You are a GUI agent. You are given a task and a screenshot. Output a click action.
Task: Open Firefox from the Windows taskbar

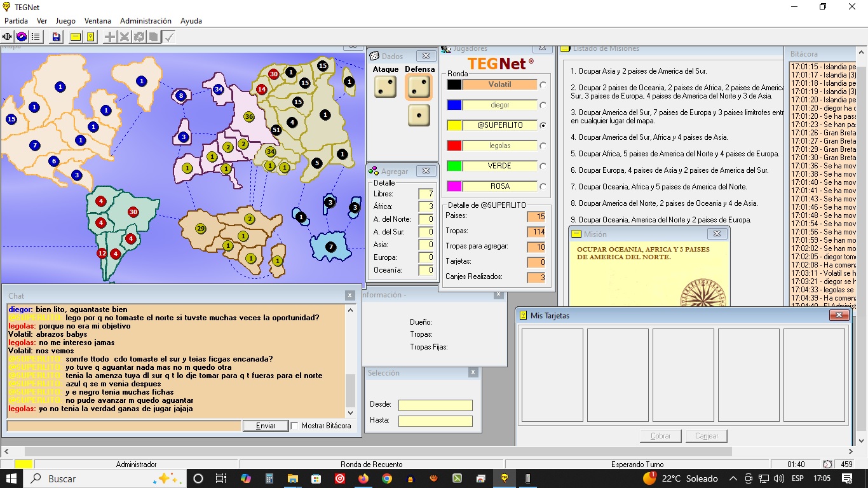pos(363,478)
